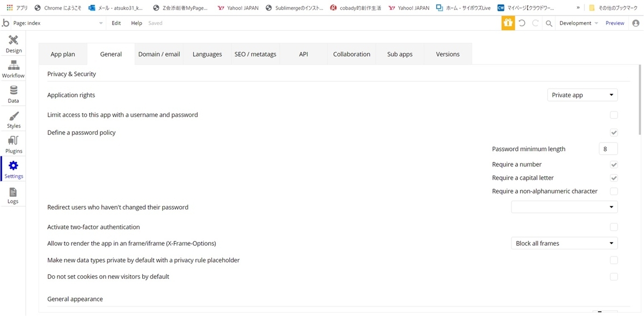
Task: Switch to the Sub apps tab
Action: (x=400, y=54)
